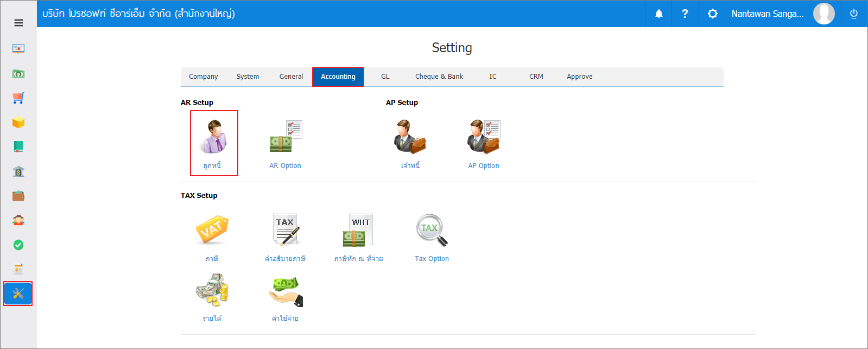Viewport: 868px width, 349px height.
Task: Switch to the CRM tab
Action: tap(536, 77)
